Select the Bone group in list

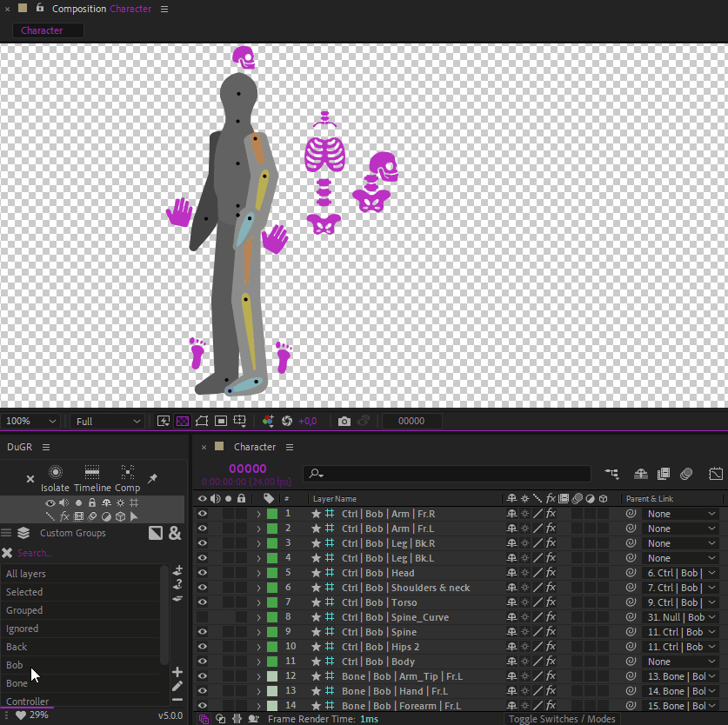click(17, 683)
